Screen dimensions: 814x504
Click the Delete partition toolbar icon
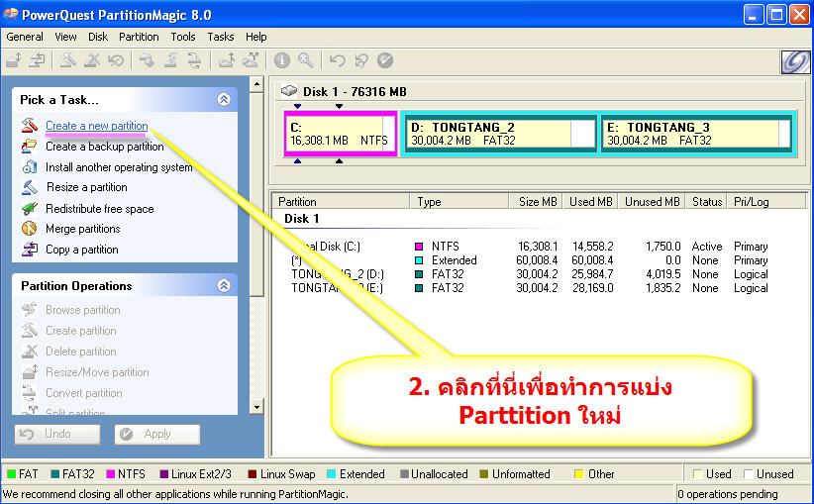(92, 60)
